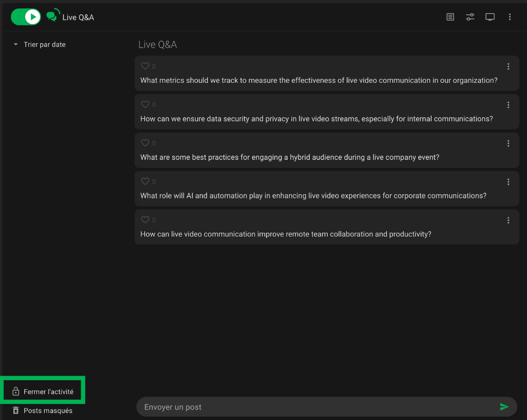The width and height of the screenshot is (527, 420).
Task: Click 'Fermer l'activité' lock button
Action: tap(43, 392)
